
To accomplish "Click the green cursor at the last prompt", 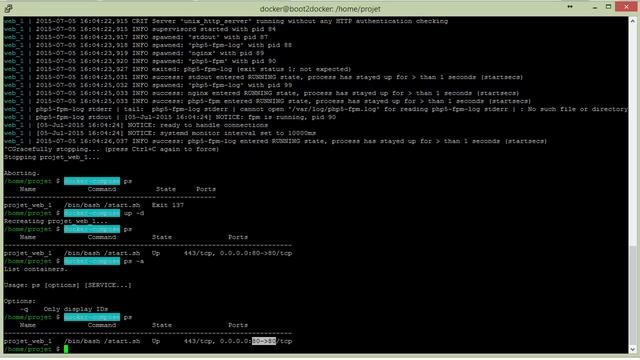I will coord(66,349).
